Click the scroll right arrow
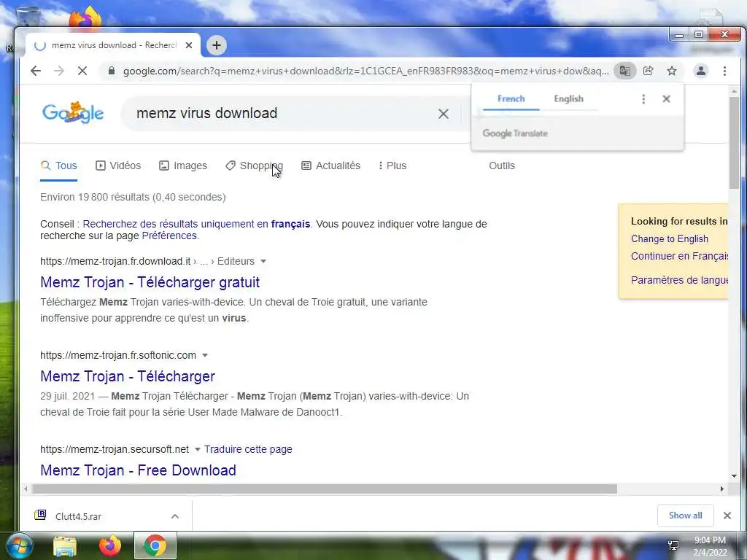 coord(721,489)
